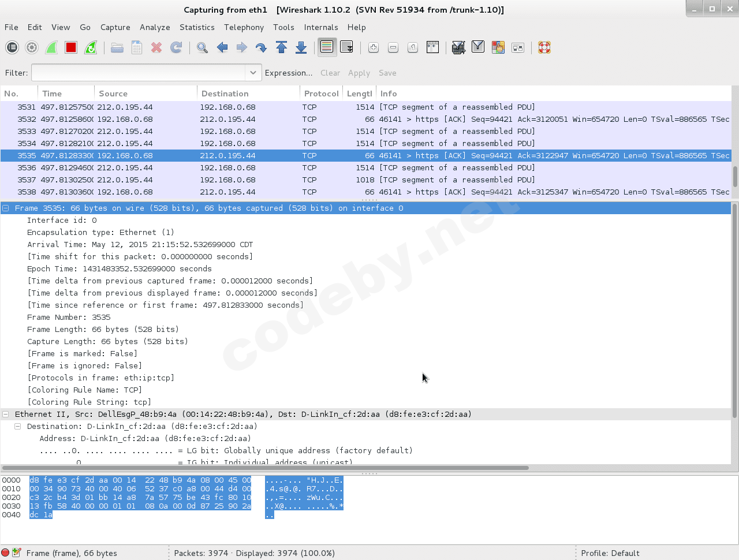The image size is (739, 560).
Task: Open the capture filters icon
Action: (x=458, y=47)
